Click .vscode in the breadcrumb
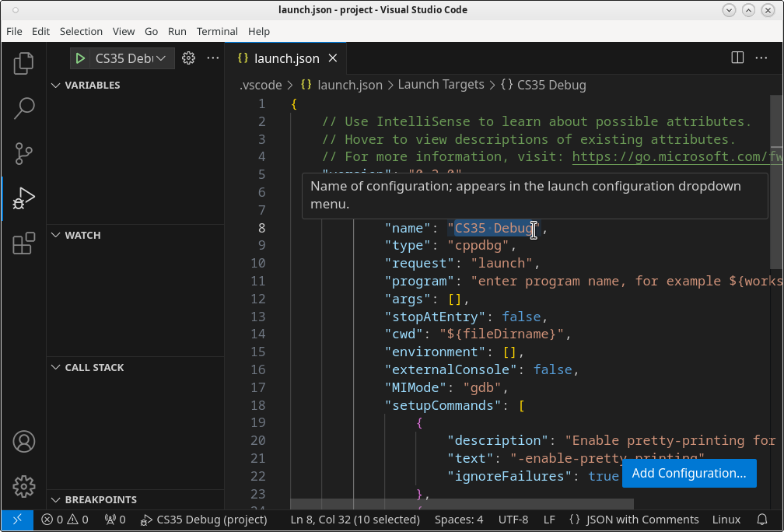The image size is (784, 532). pyautogui.click(x=261, y=85)
